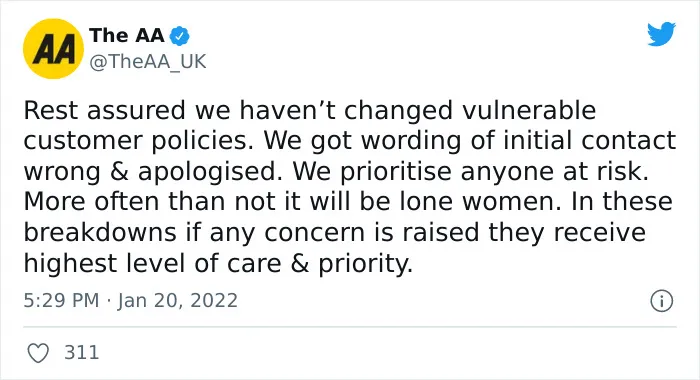Like the tweet with heart icon

38,353
